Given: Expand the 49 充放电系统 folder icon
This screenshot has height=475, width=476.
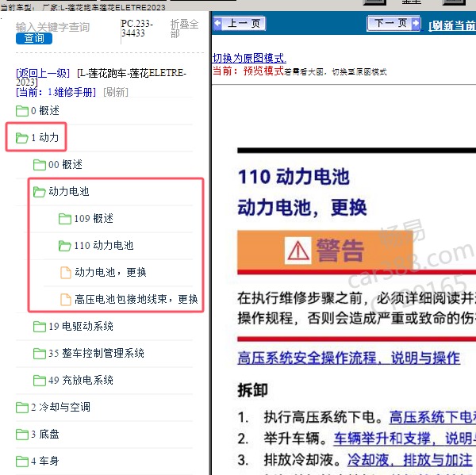Looking at the screenshot, I should [x=40, y=381].
